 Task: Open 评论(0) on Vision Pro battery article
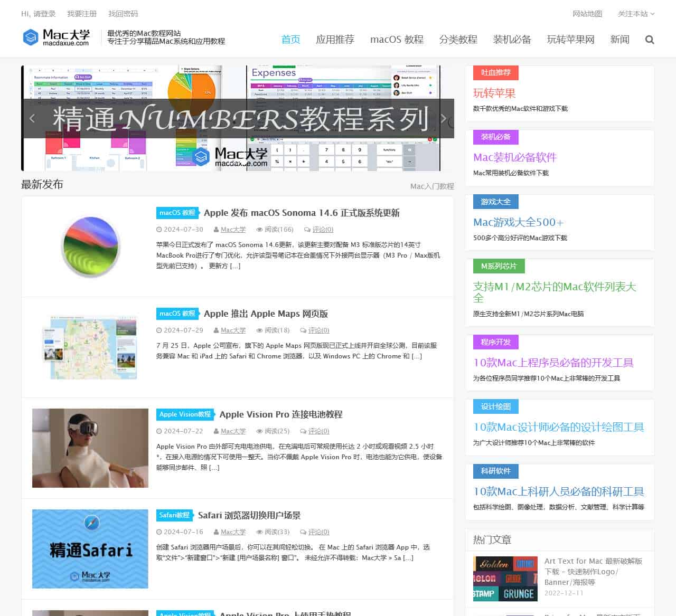[x=318, y=431]
